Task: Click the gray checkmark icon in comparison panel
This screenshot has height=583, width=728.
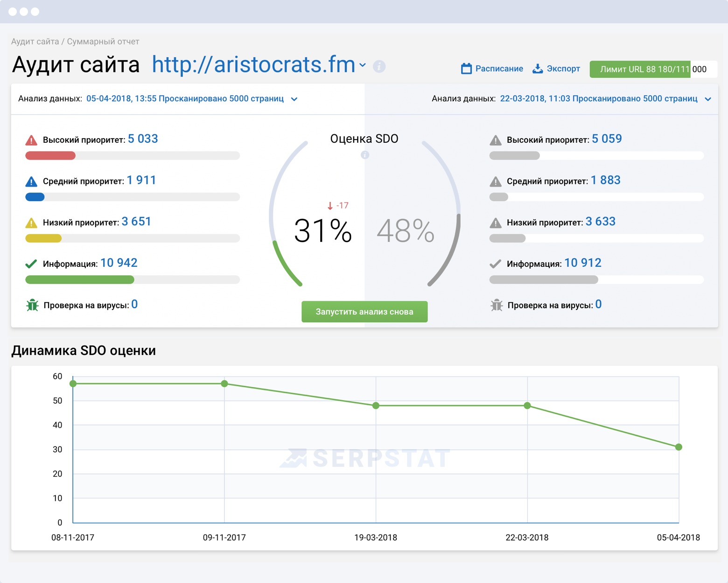Action: coord(496,264)
